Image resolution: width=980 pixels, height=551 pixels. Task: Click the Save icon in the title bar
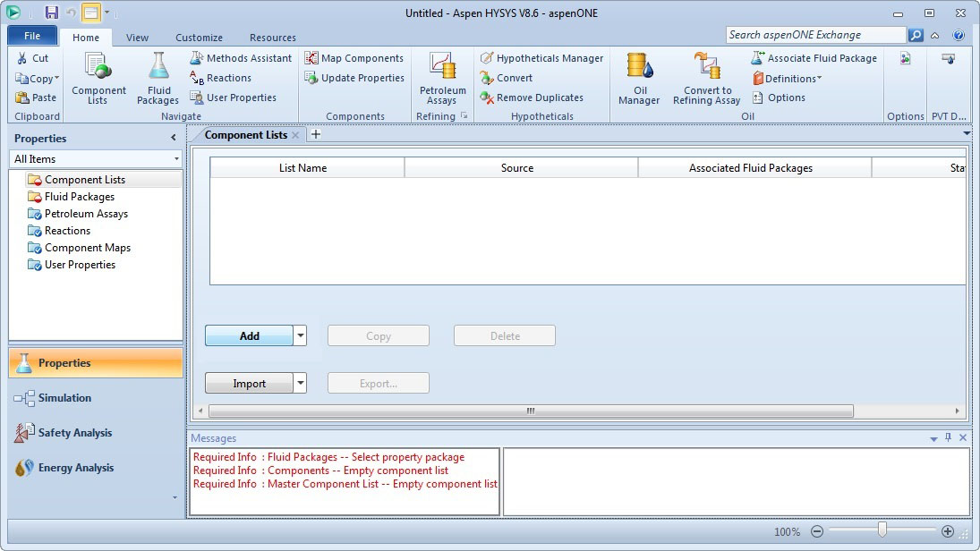click(51, 13)
